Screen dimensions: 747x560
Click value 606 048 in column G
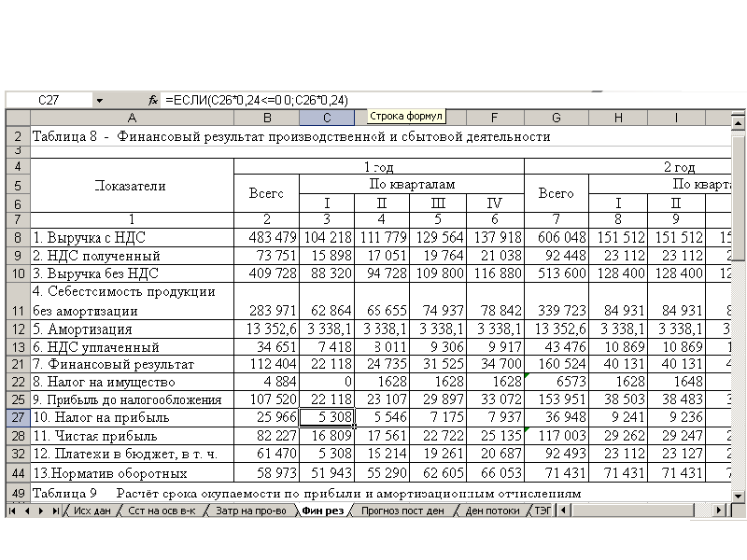(x=557, y=238)
